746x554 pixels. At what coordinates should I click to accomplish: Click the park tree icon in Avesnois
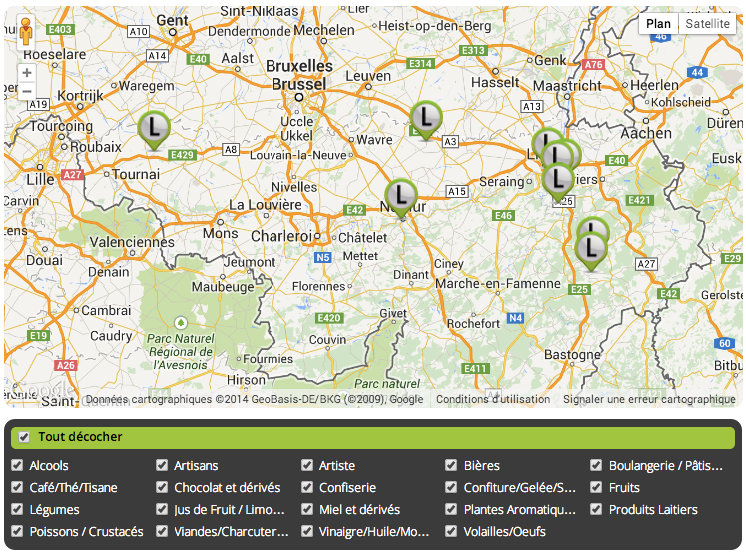180,323
